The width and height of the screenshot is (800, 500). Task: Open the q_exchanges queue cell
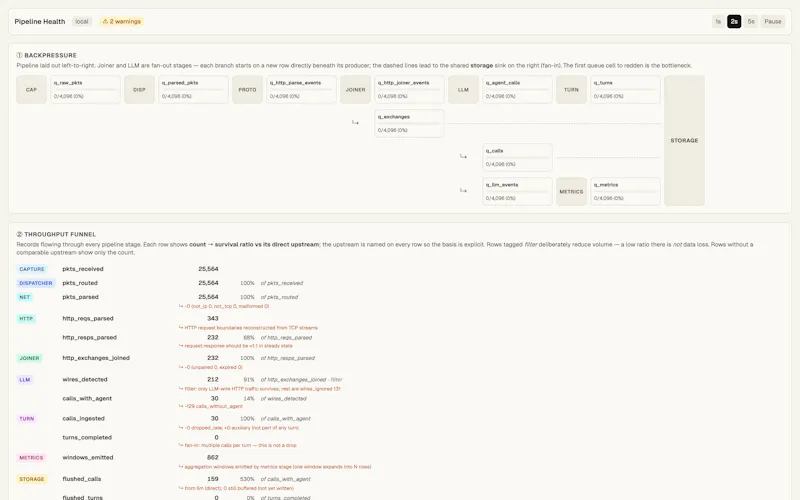pos(409,123)
